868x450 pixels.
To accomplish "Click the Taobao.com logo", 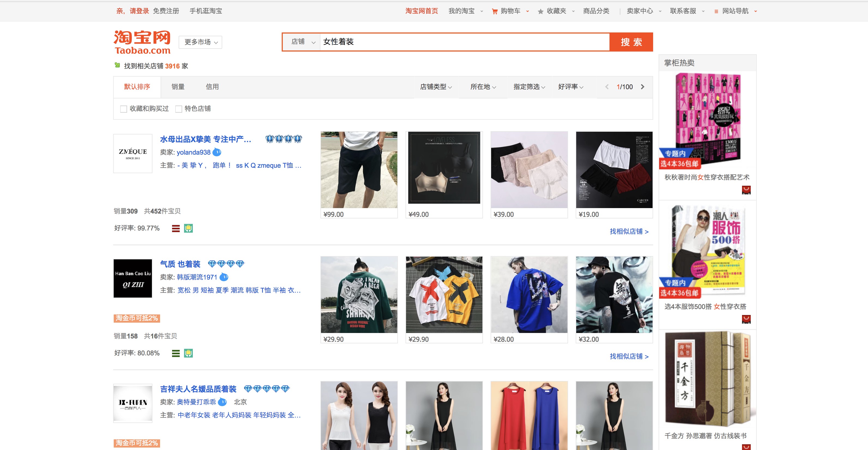I will coord(142,42).
